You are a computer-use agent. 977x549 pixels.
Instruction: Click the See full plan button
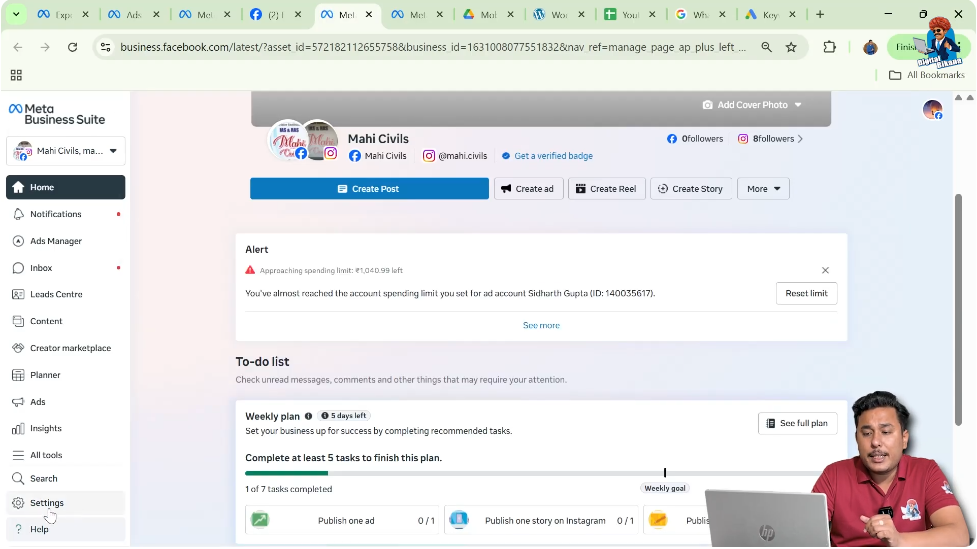pyautogui.click(x=798, y=424)
